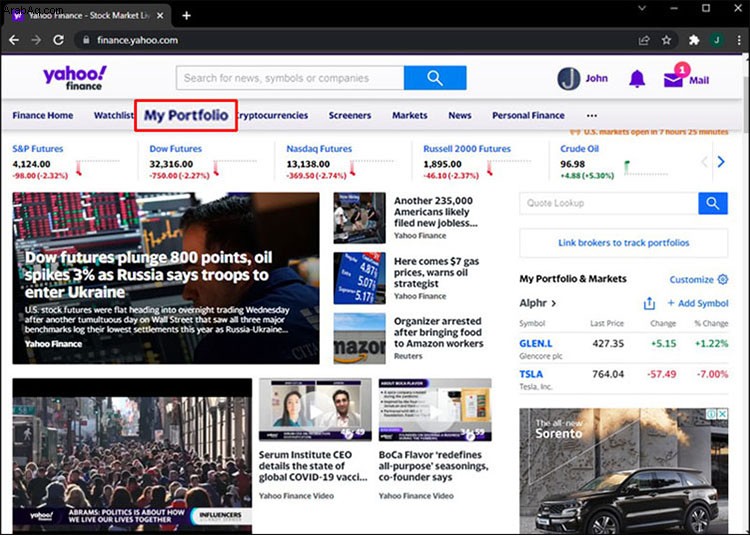750x536 pixels.
Task: Click the Dow Futures ticker
Action: [176, 149]
